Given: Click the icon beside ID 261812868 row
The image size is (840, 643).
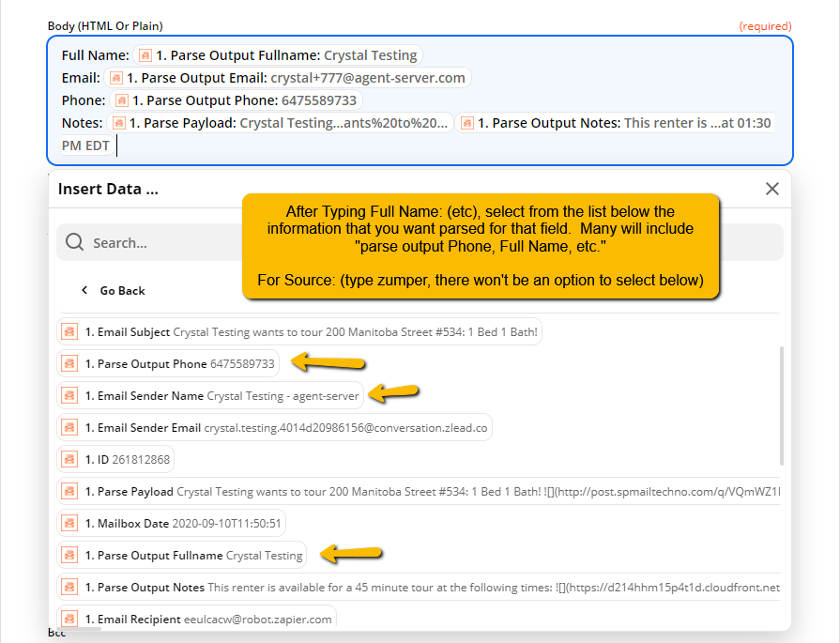Looking at the screenshot, I should point(69,459).
